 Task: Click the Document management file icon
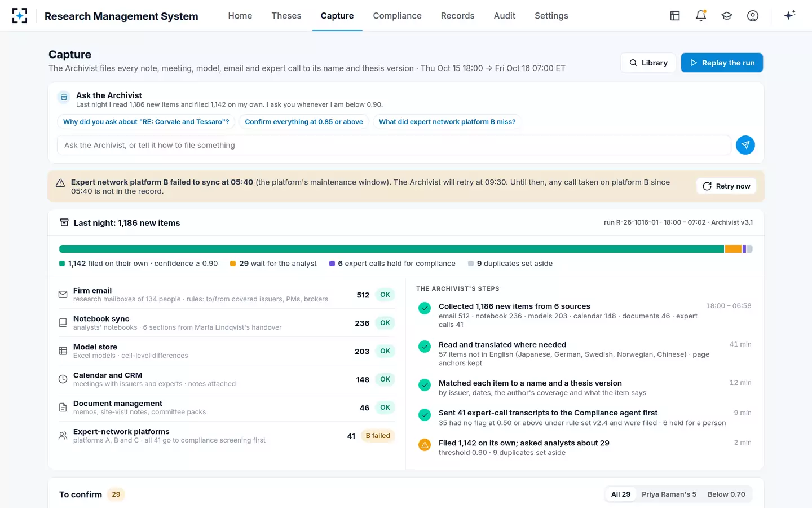pyautogui.click(x=63, y=408)
